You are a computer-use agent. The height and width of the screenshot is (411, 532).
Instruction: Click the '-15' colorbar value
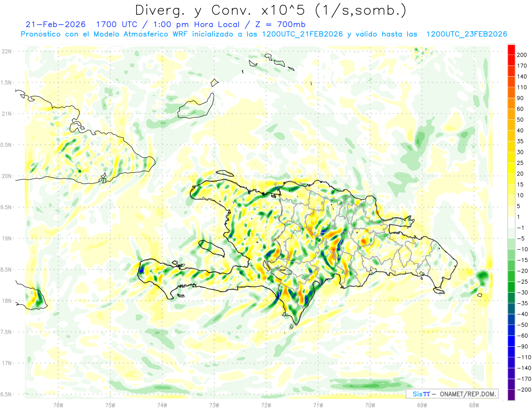[522, 260]
